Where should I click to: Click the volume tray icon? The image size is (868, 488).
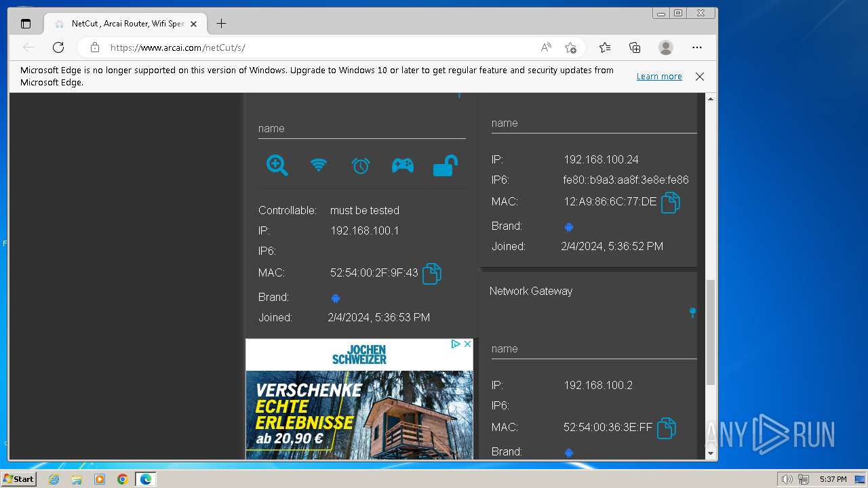(787, 479)
